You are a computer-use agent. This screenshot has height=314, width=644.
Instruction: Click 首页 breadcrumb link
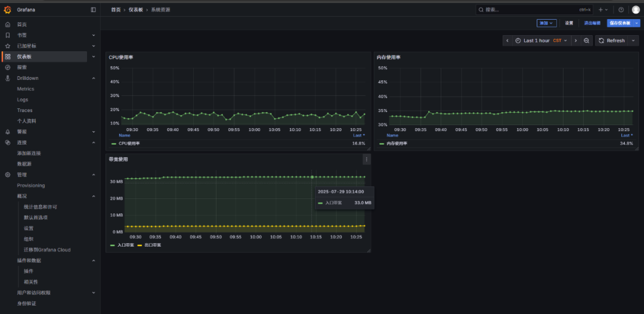116,10
